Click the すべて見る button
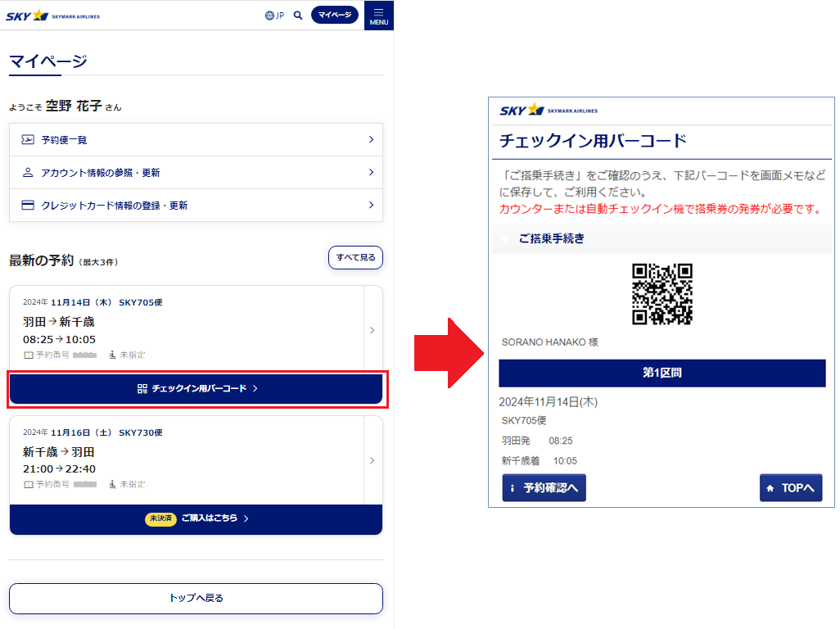Viewport: 840px width, 629px height. click(x=355, y=257)
